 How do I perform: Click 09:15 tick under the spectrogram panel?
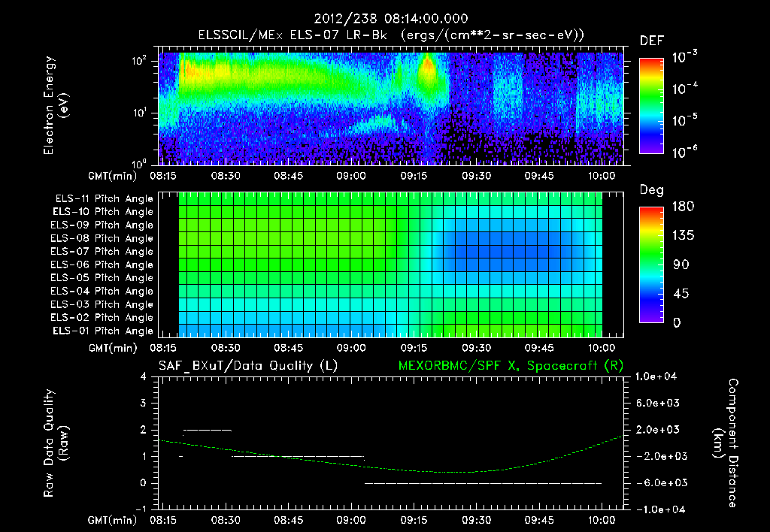pos(414,176)
